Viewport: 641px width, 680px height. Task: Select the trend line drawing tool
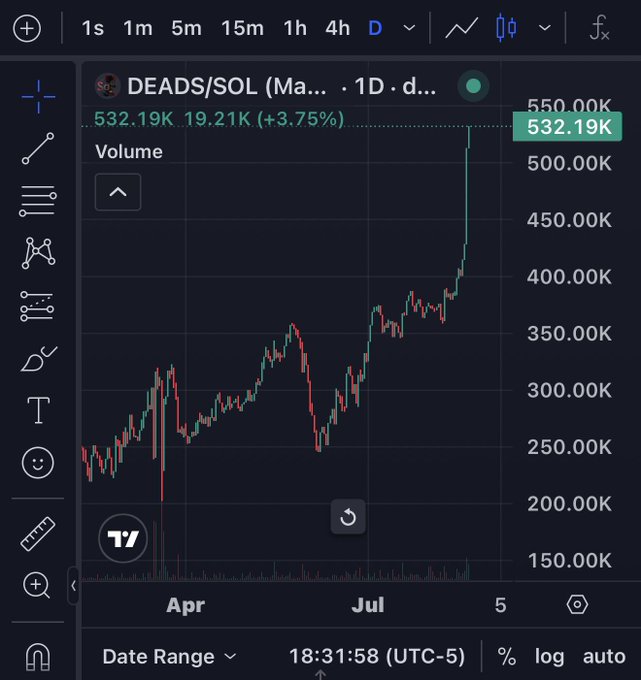38,148
